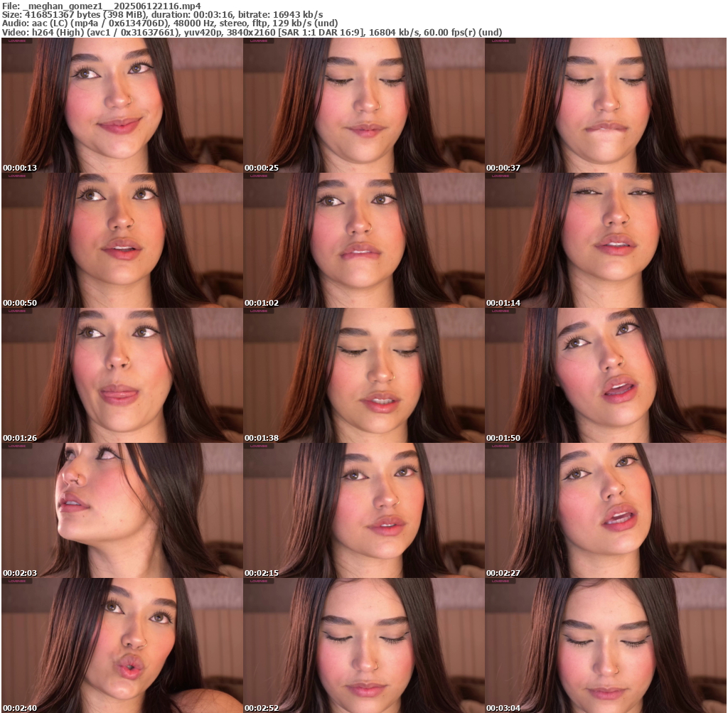This screenshot has height=713, width=728.
Task: Click the thumbnail timestamped 00:01:02
Action: (364, 240)
